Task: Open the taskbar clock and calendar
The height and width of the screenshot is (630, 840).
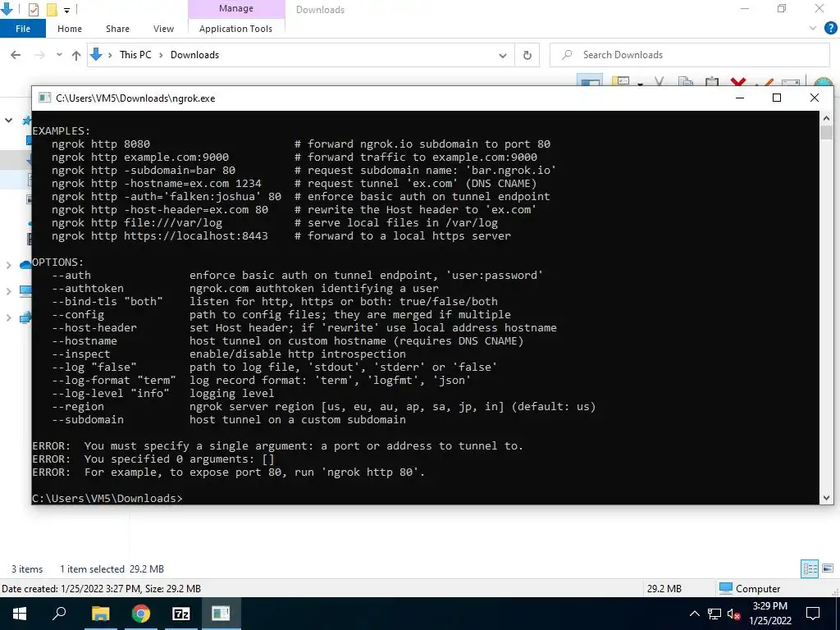Action: point(769,614)
